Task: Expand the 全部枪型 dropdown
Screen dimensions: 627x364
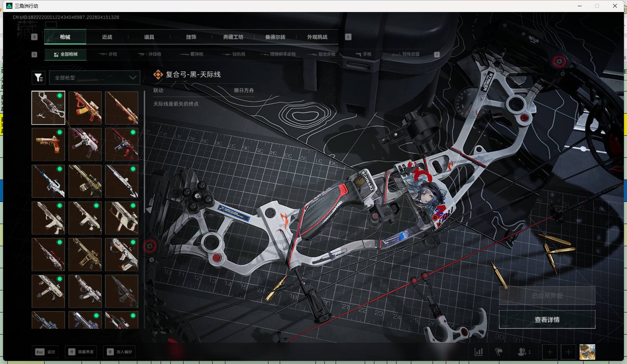Action: (95, 78)
